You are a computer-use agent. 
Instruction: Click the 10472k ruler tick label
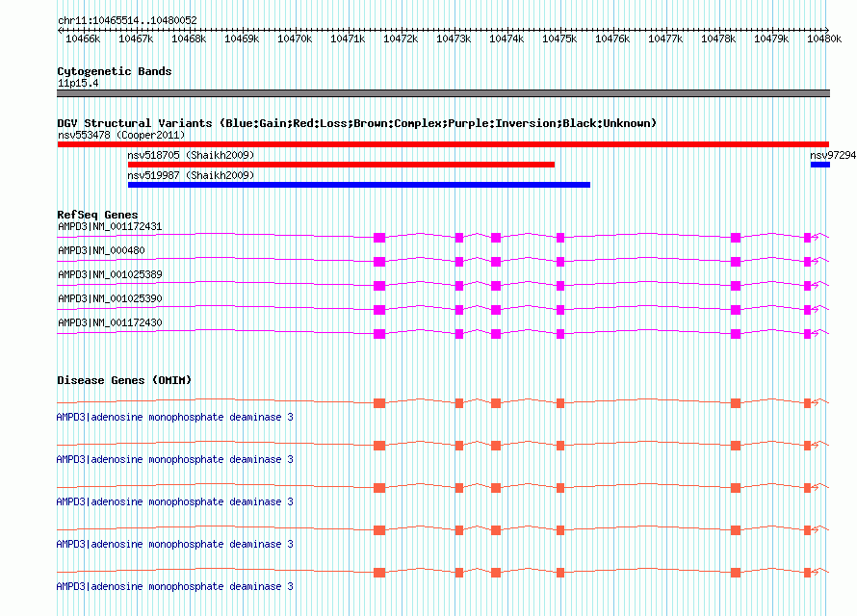(401, 38)
